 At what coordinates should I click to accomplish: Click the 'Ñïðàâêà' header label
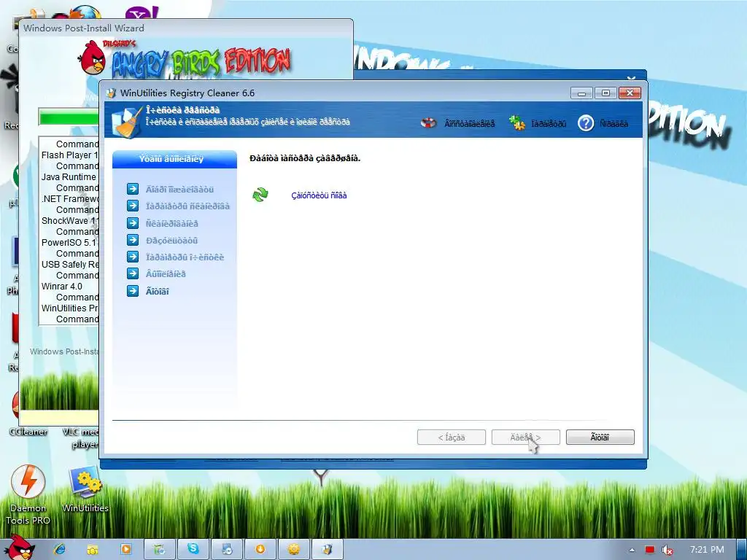614,124
